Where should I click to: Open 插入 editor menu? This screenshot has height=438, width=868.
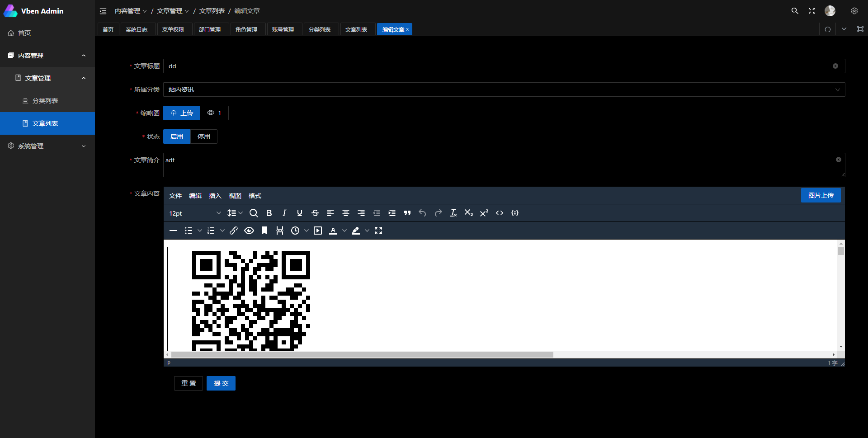pos(215,196)
